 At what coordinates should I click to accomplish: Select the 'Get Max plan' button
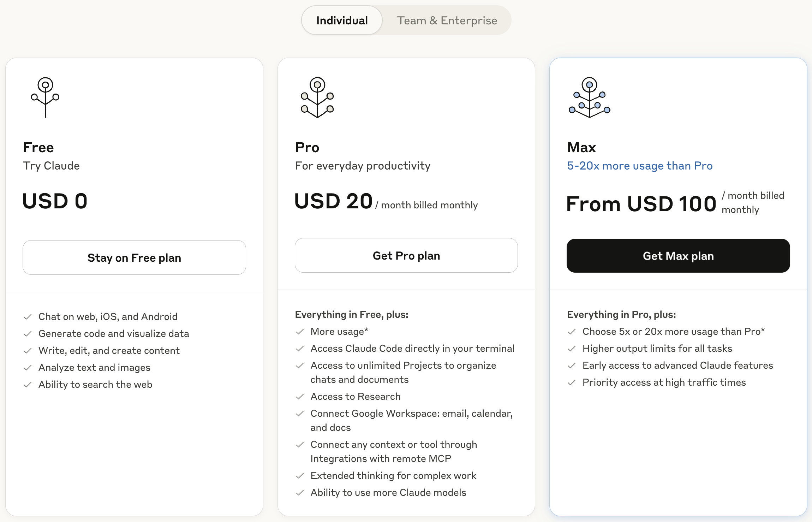coord(678,256)
